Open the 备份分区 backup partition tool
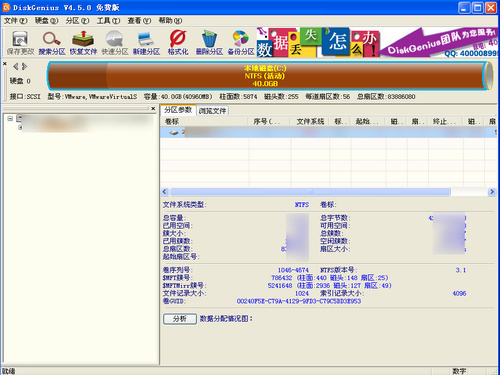The image size is (500, 375). pyautogui.click(x=241, y=43)
